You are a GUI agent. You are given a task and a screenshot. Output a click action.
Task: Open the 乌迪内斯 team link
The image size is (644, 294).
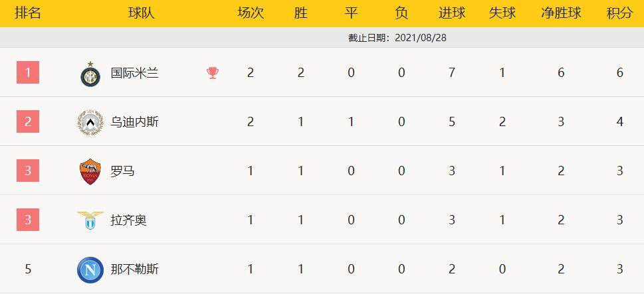pos(134,122)
